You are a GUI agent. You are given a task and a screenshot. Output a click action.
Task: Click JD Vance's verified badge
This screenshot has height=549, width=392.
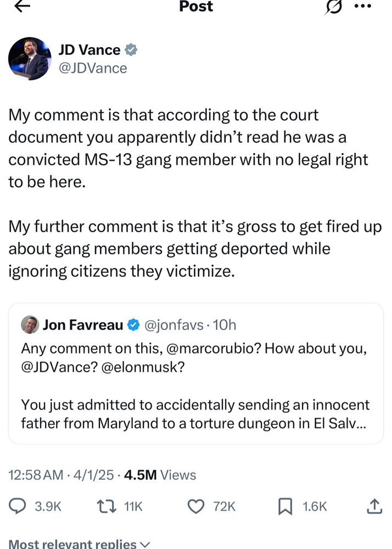129,49
